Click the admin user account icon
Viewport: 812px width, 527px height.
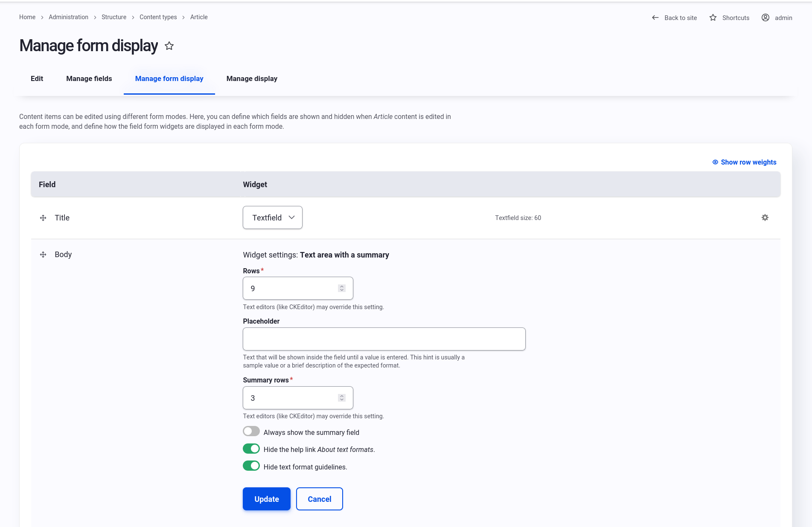tap(765, 17)
